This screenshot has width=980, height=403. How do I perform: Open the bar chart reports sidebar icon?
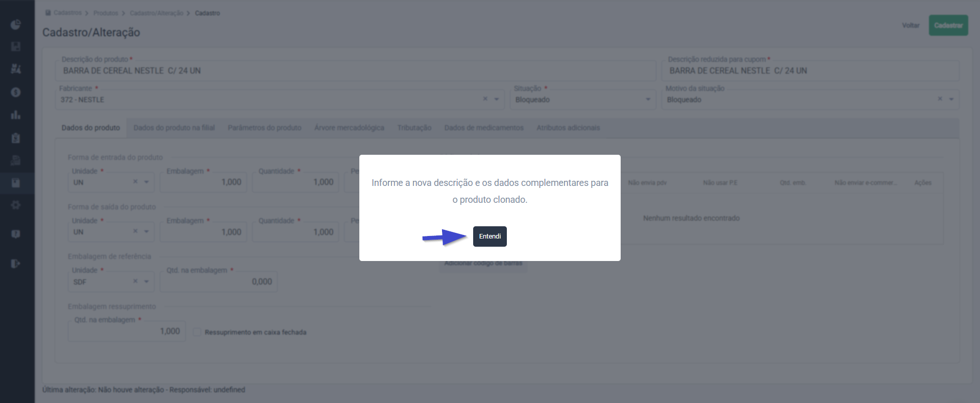[x=16, y=115]
